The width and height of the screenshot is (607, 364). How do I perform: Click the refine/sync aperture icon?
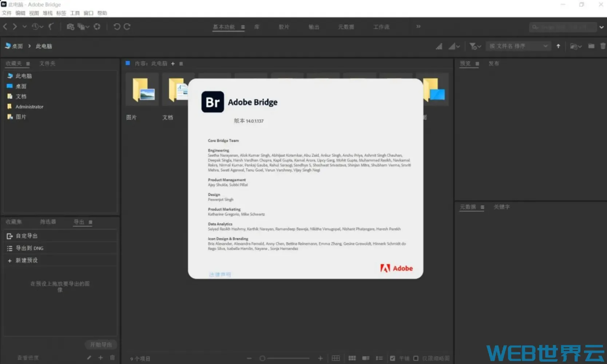click(x=97, y=27)
